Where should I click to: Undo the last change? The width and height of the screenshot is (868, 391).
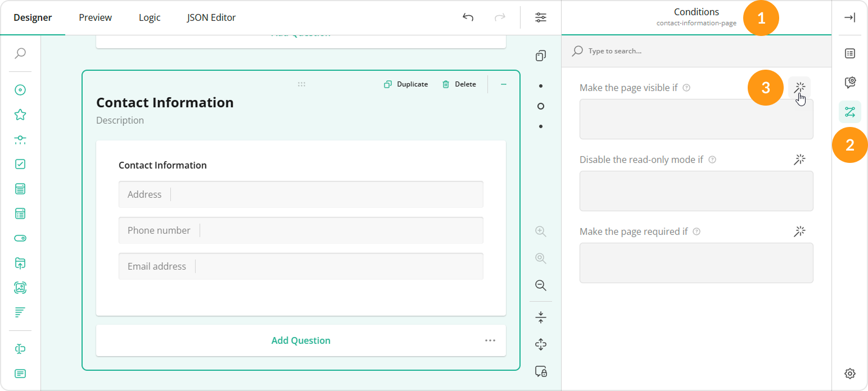pos(468,17)
